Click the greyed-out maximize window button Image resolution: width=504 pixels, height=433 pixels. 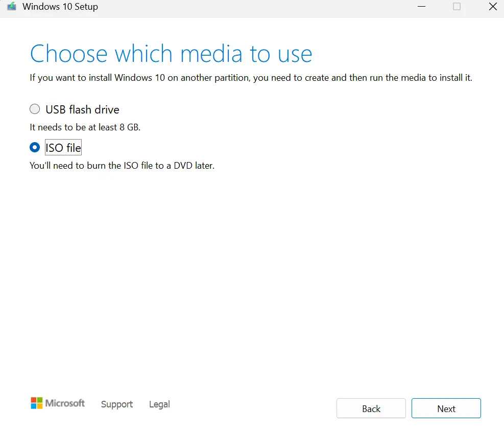[457, 7]
